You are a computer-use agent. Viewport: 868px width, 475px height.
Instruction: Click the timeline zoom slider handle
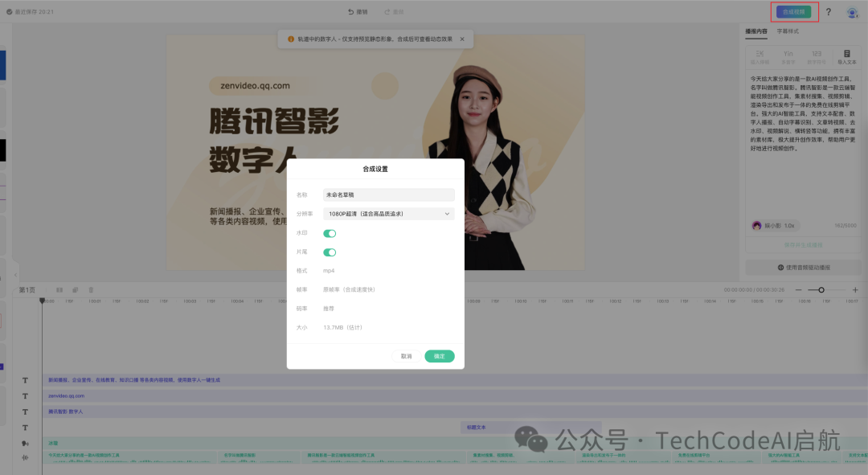pos(821,289)
